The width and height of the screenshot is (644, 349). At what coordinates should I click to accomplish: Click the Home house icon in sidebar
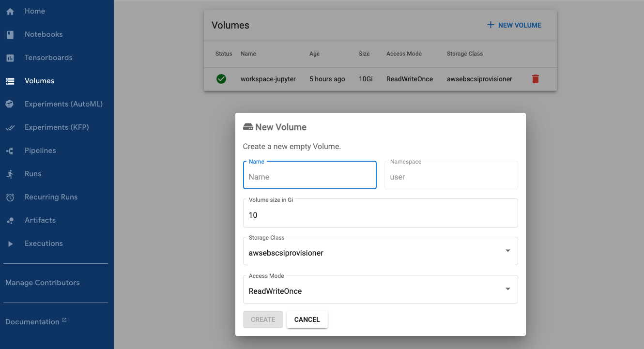10,11
